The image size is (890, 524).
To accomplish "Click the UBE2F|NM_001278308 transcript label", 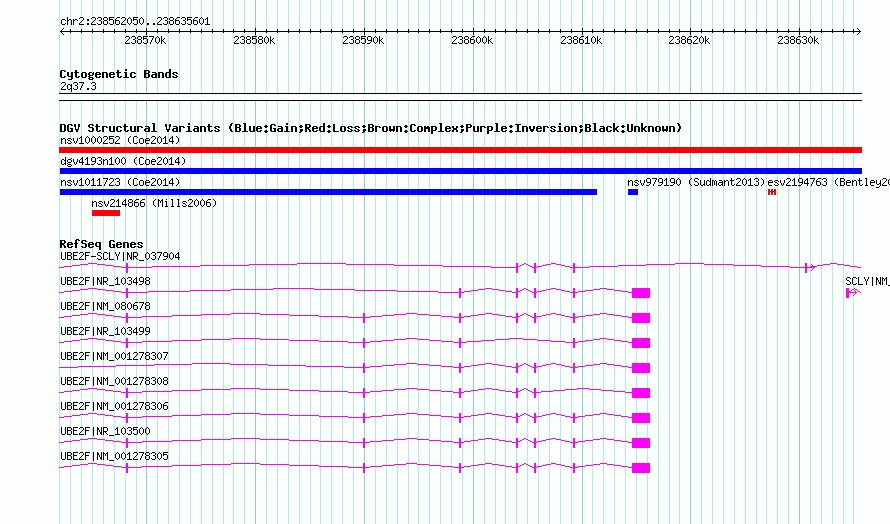I will [x=114, y=381].
